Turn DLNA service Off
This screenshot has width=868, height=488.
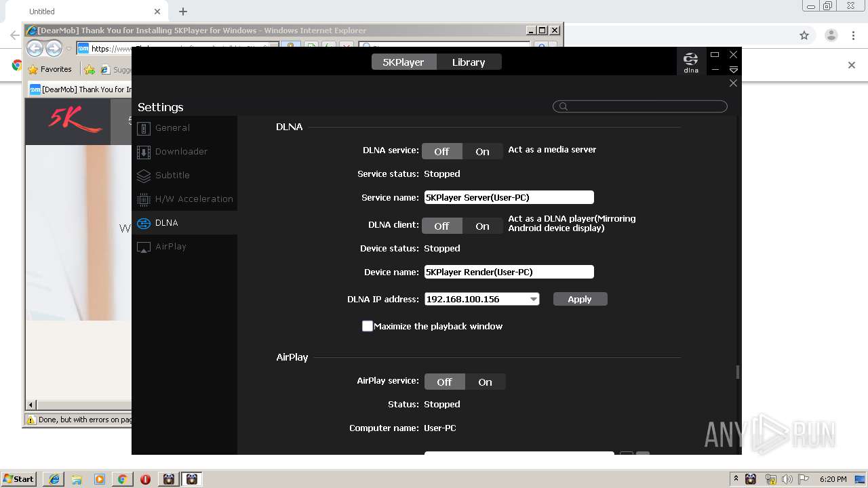[x=442, y=151]
